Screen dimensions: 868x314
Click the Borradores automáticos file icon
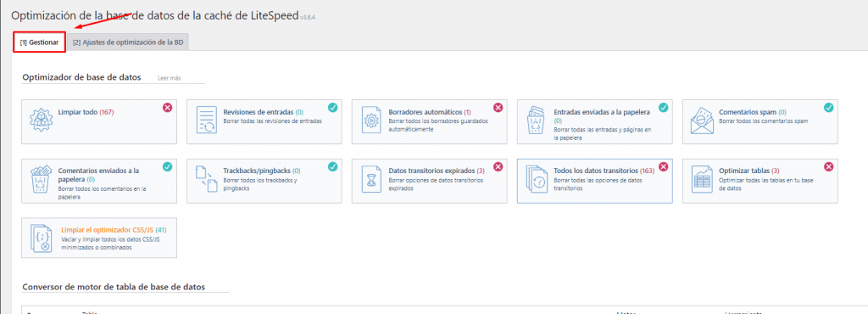point(370,121)
